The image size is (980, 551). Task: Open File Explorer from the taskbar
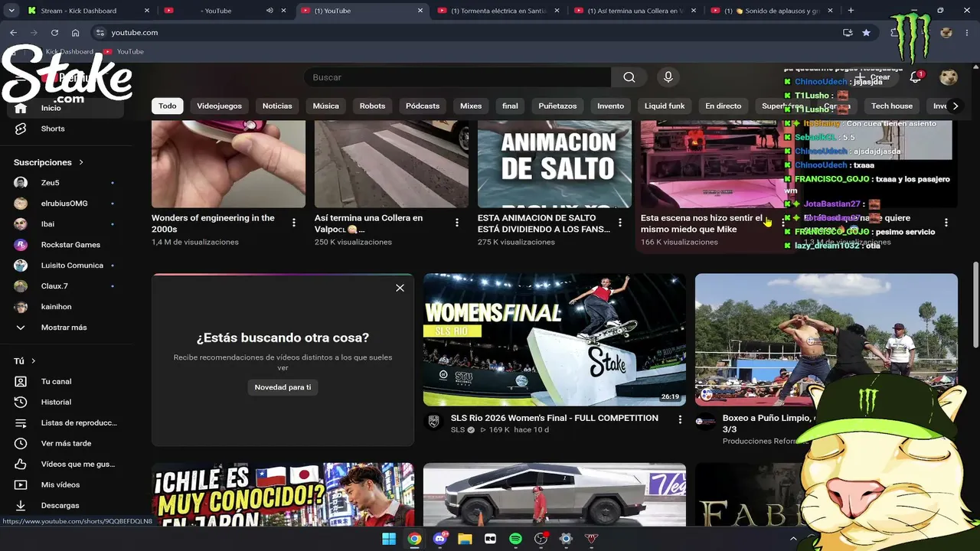[465, 539]
